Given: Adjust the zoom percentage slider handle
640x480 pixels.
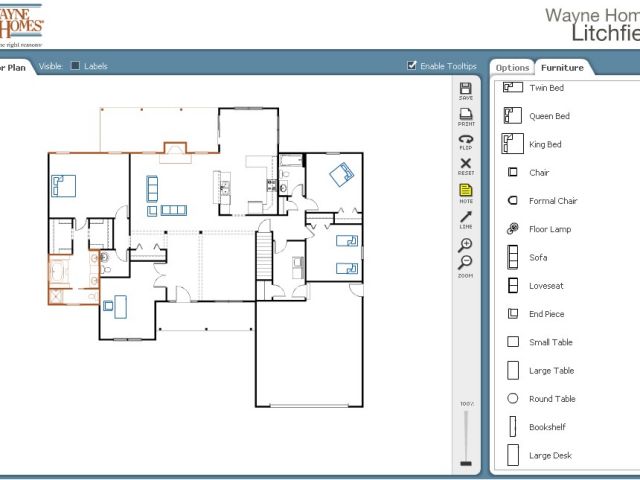Looking at the screenshot, I should [x=465, y=463].
